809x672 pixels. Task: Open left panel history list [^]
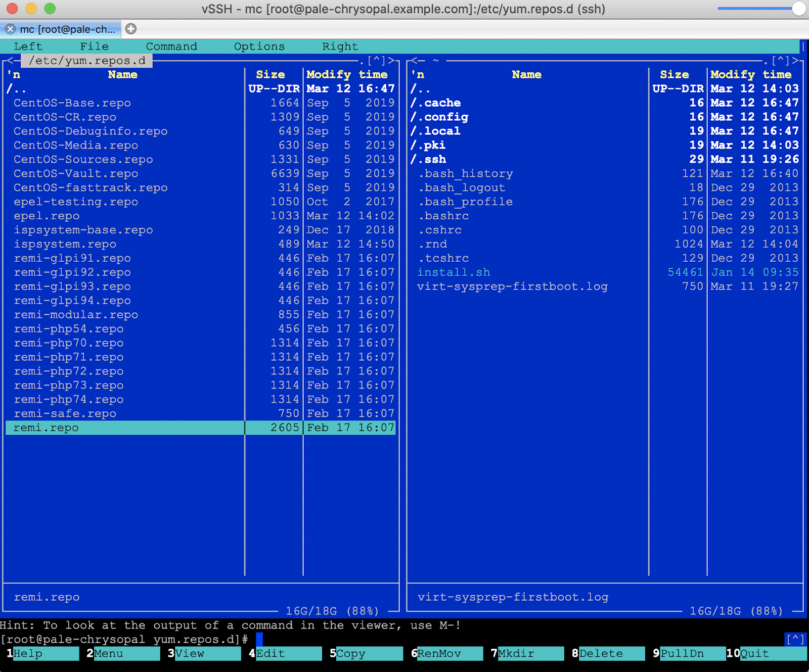[377, 61]
